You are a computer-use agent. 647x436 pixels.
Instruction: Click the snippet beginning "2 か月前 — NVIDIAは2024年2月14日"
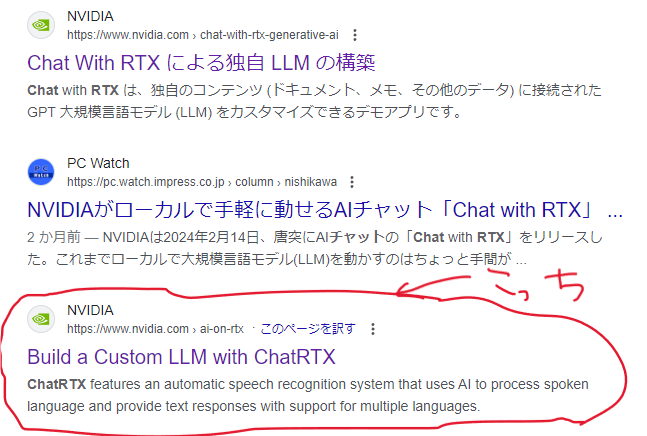coord(315,248)
